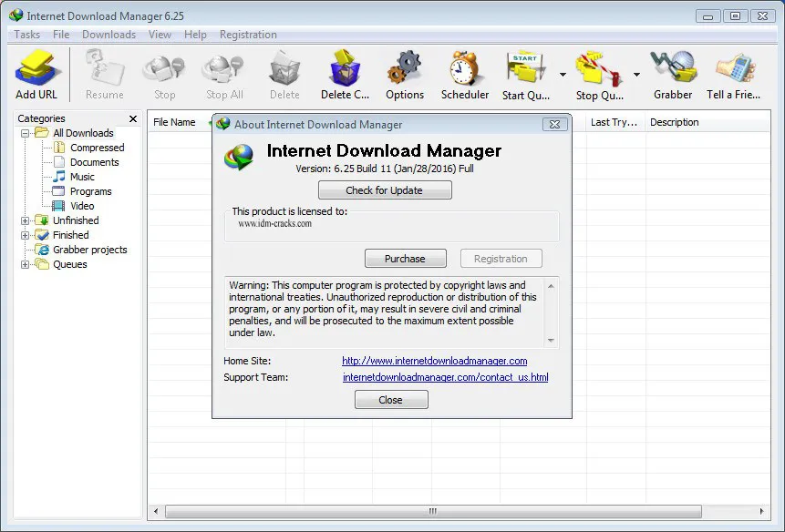Image resolution: width=785 pixels, height=532 pixels.
Task: Collapse the All Downloads tree node
Action: pos(25,133)
